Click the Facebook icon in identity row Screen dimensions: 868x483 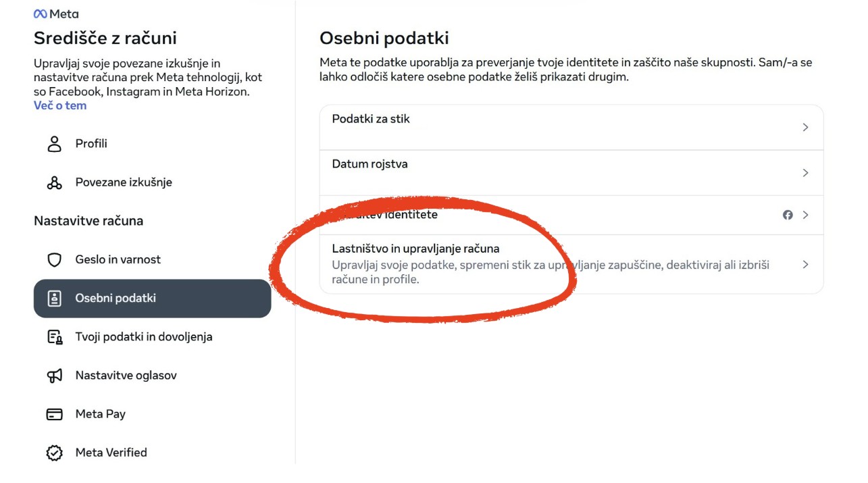click(x=788, y=215)
